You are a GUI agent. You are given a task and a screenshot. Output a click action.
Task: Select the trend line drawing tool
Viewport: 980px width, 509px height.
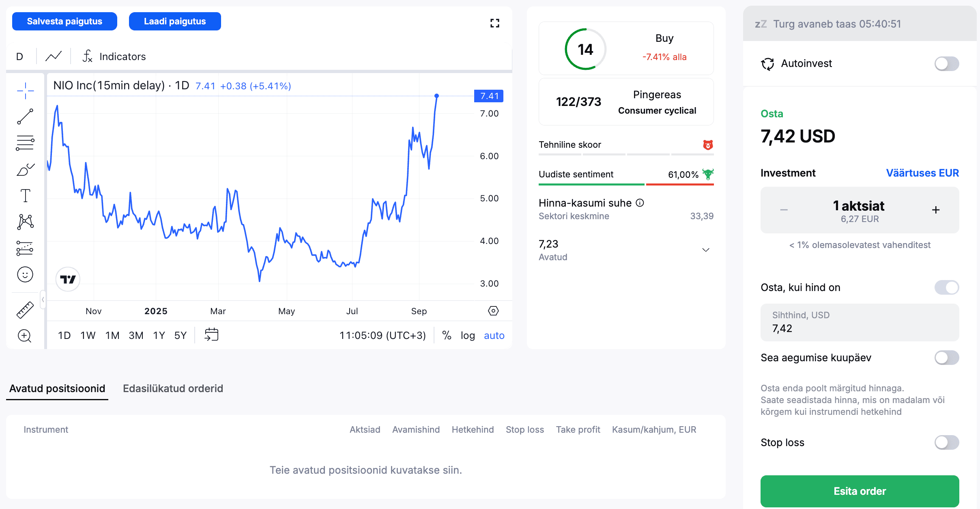pyautogui.click(x=25, y=116)
